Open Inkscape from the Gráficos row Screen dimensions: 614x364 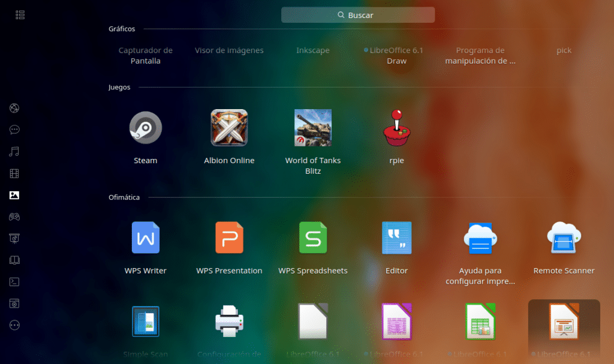(312, 51)
